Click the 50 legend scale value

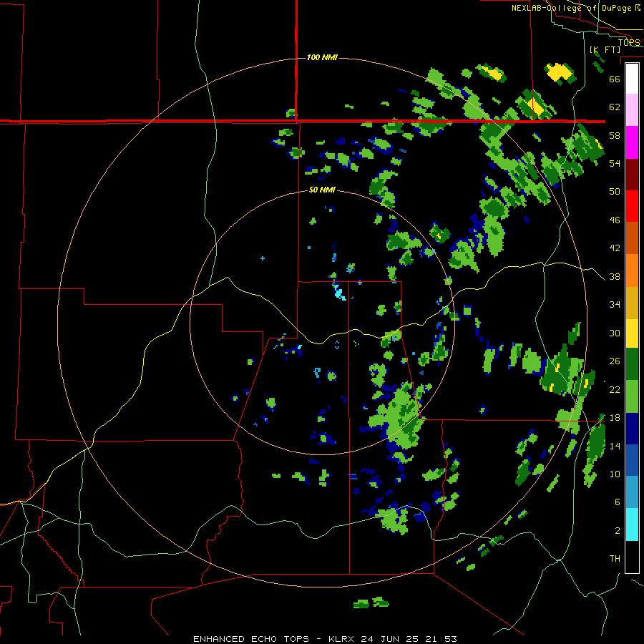(615, 191)
